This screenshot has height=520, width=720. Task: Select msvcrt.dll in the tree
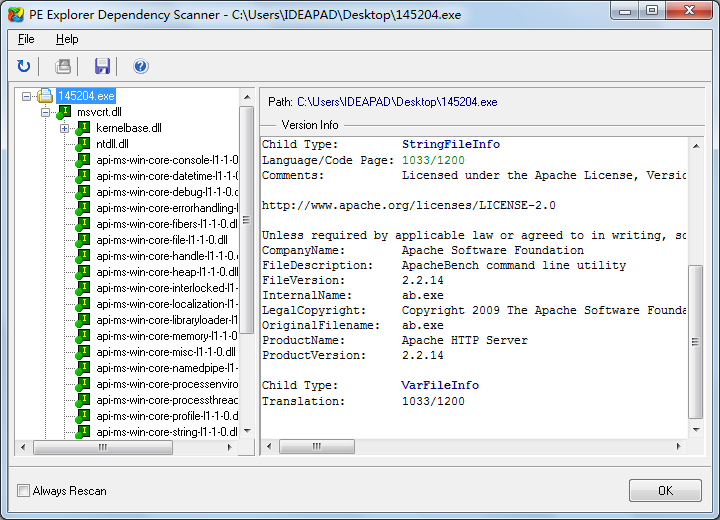(x=99, y=112)
